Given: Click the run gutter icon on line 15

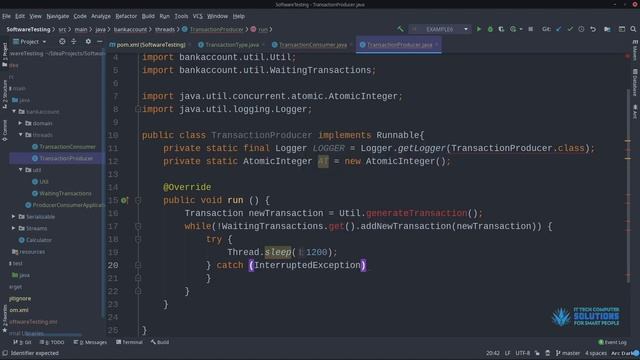Looking at the screenshot, I should (x=124, y=200).
